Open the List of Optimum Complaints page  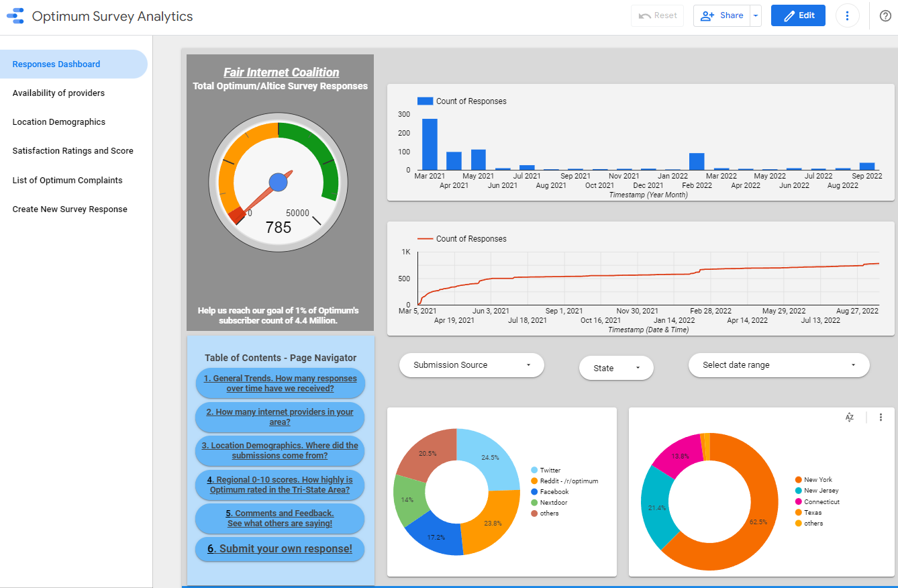(67, 181)
